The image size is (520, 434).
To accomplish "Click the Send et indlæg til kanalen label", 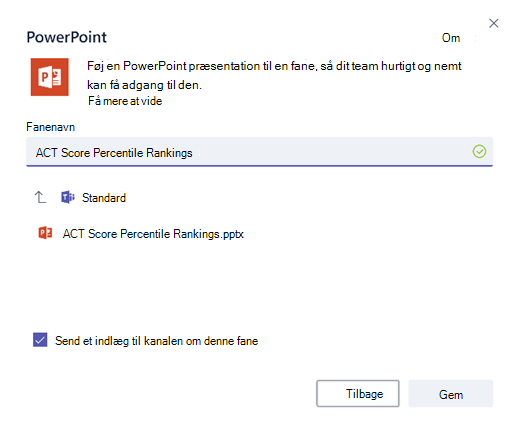I will [x=156, y=341].
